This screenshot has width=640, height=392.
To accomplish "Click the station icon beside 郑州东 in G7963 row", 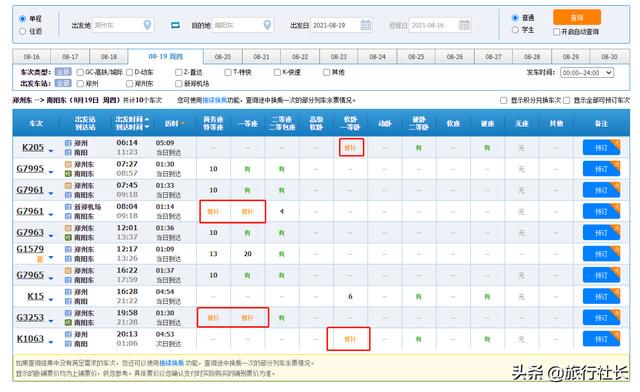I will click(68, 228).
